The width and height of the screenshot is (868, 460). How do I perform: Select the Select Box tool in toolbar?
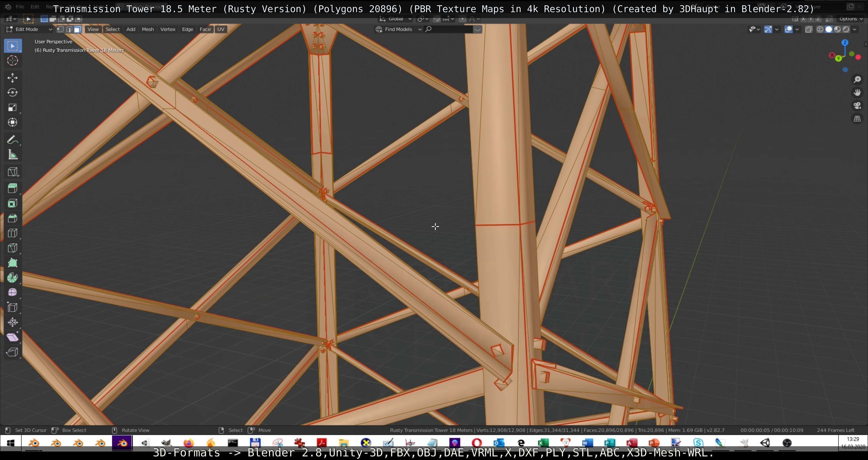(13, 46)
